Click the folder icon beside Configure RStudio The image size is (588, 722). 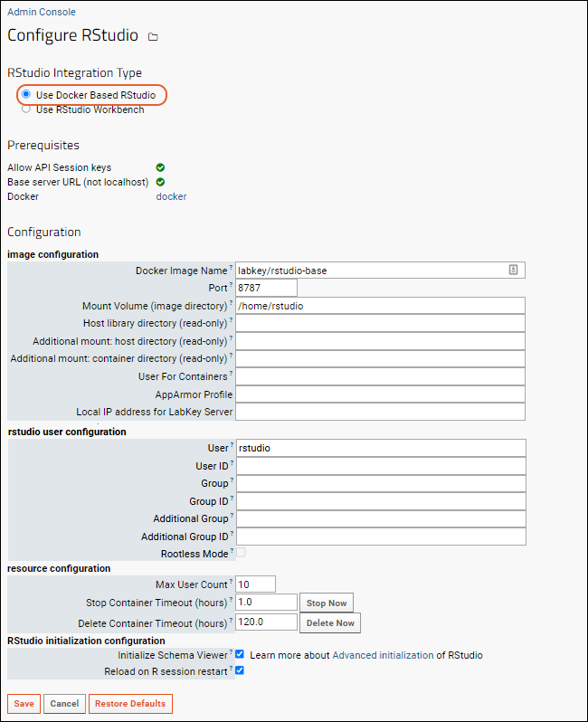[153, 37]
